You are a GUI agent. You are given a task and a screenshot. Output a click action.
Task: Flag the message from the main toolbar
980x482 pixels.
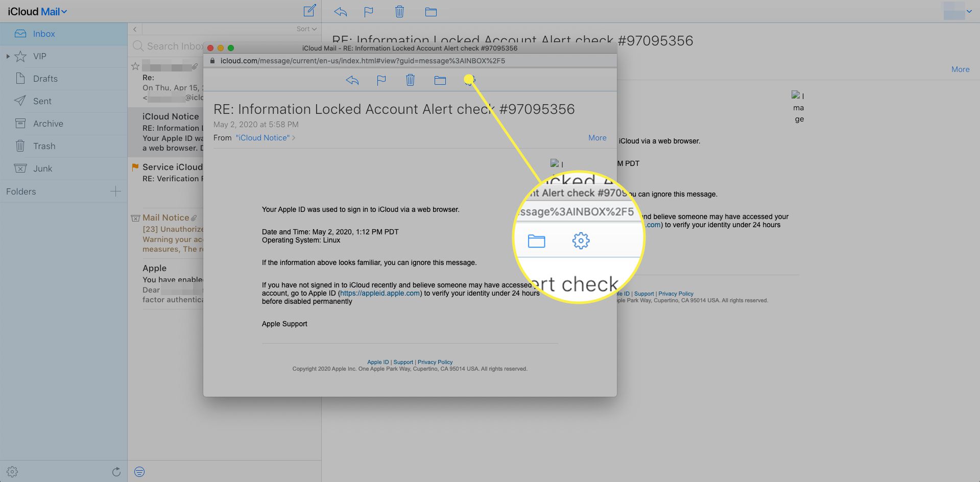coord(369,12)
